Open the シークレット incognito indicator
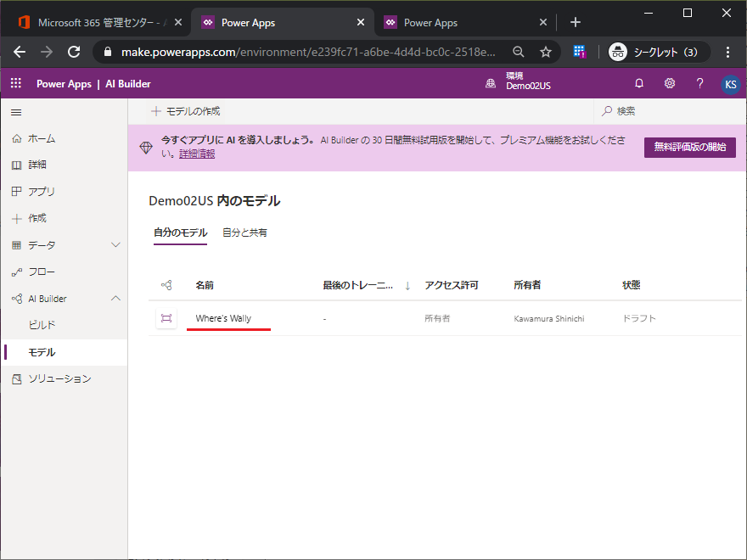 tap(658, 52)
